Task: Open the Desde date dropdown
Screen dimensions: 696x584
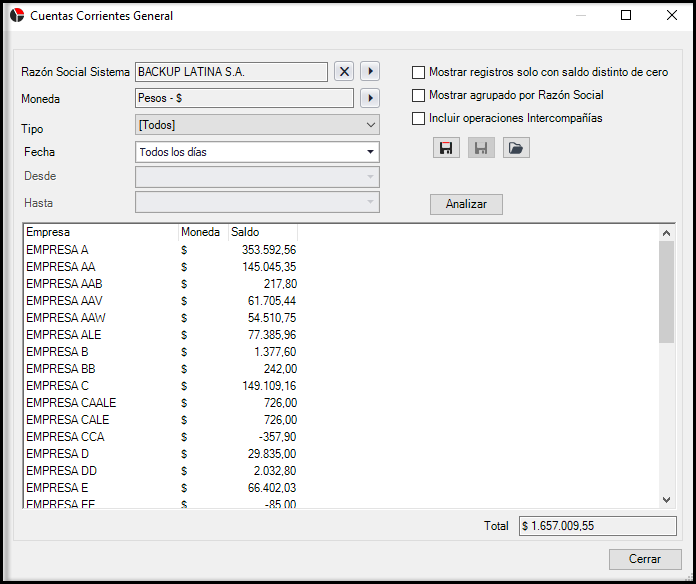Action: point(257,177)
